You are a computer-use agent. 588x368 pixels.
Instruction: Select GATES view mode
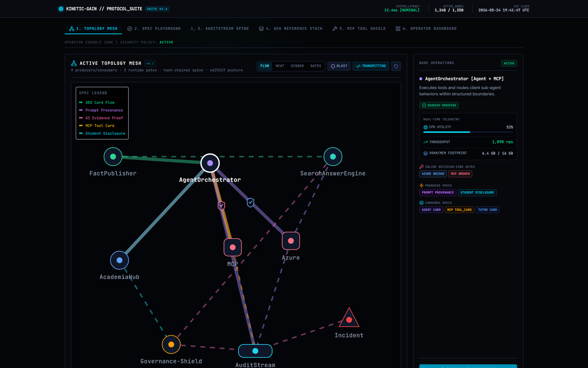pos(316,66)
